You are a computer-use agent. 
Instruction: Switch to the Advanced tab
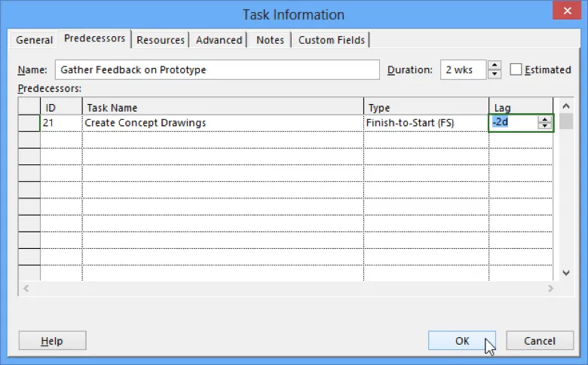(x=219, y=40)
